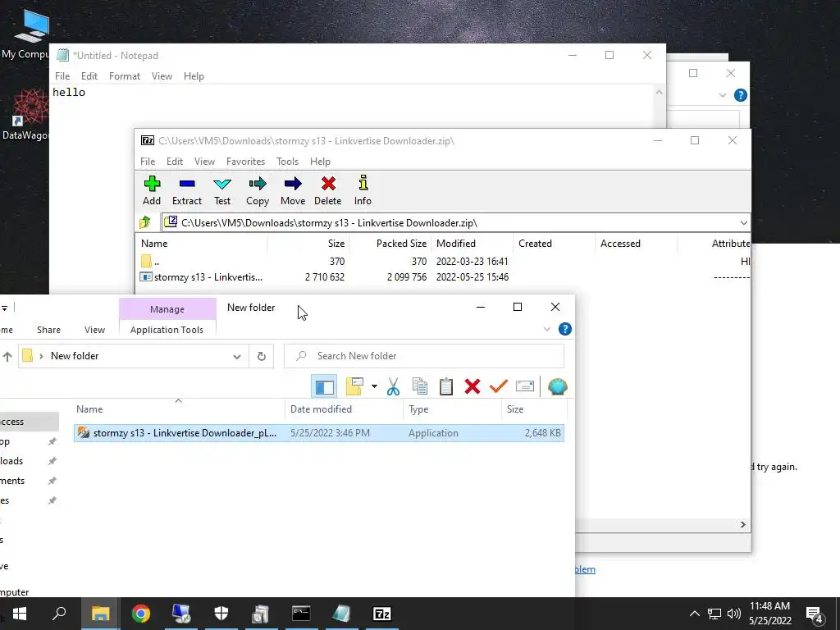Expand the 7-Zip address path dropdown
Viewport: 840px width, 630px height.
(743, 223)
